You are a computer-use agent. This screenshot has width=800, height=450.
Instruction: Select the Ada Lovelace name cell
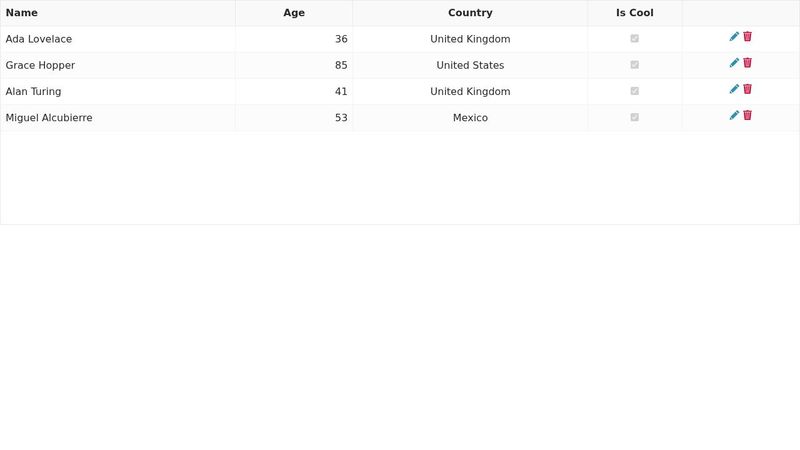[39, 39]
